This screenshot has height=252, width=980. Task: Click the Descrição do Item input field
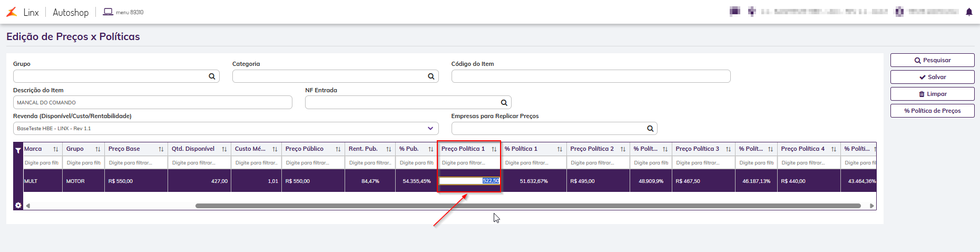click(152, 102)
